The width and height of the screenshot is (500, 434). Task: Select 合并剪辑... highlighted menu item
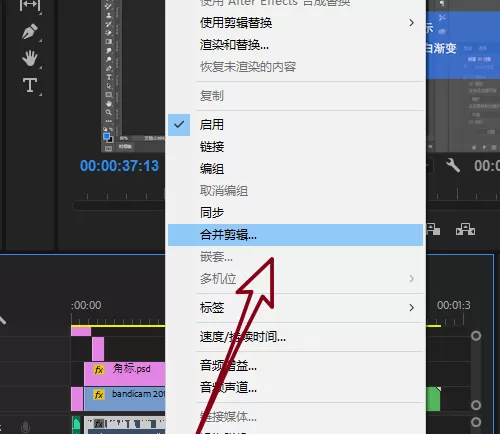click(x=295, y=235)
